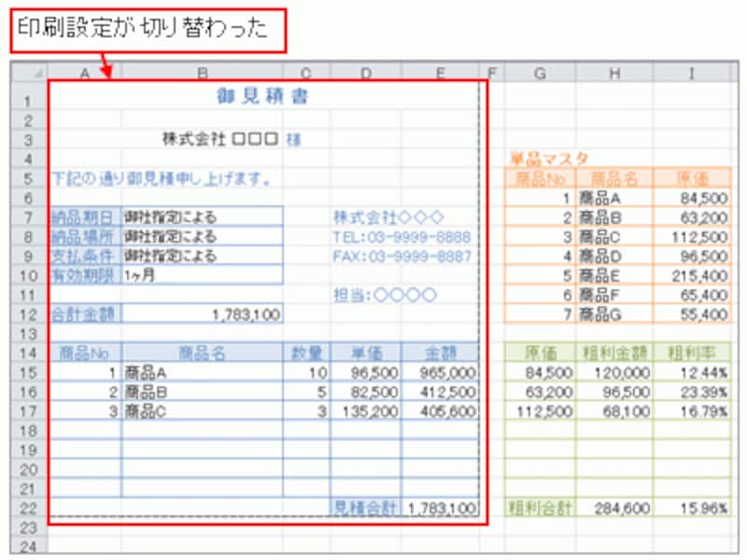The width and height of the screenshot is (747, 560).
Task: Click the text 下記の通り御見積申し上げます。
Action: pos(161,178)
